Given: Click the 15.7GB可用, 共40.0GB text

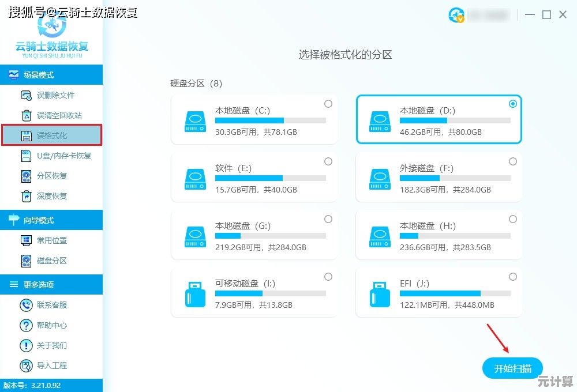Looking at the screenshot, I should point(256,190).
